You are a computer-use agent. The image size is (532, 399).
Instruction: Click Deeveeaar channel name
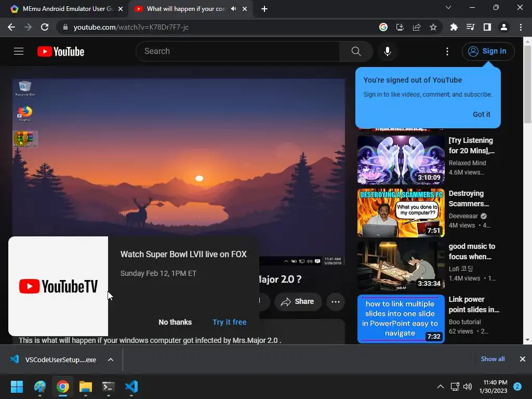463,216
